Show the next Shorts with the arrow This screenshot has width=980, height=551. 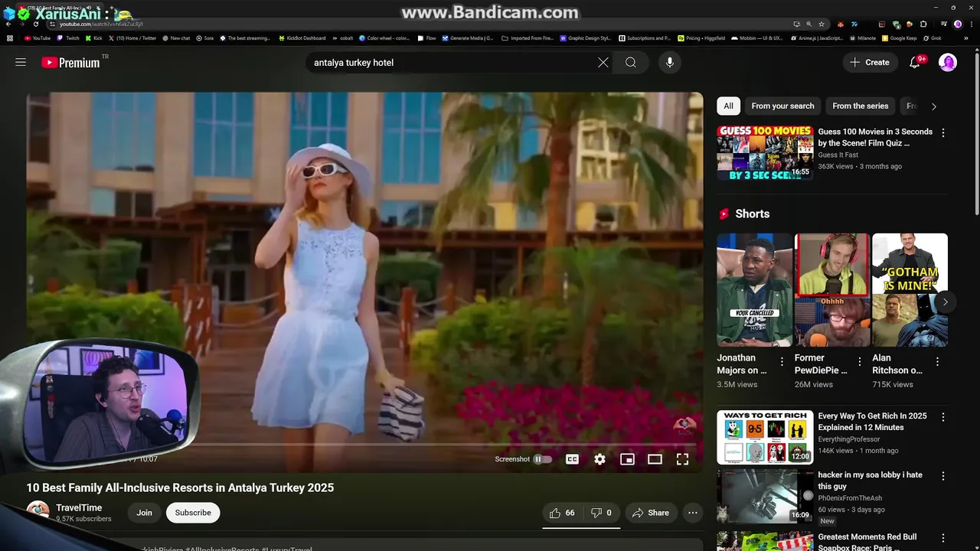(x=946, y=302)
